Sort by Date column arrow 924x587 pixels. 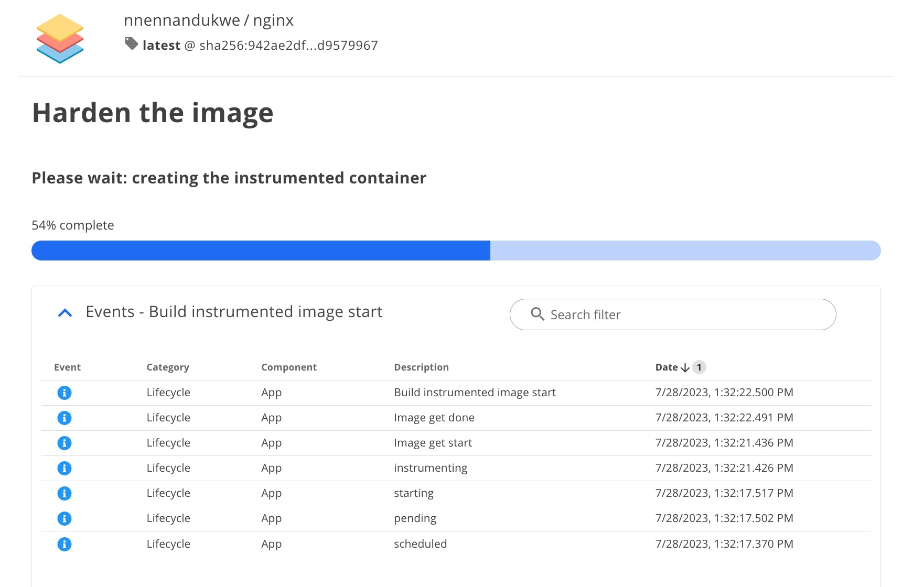685,367
